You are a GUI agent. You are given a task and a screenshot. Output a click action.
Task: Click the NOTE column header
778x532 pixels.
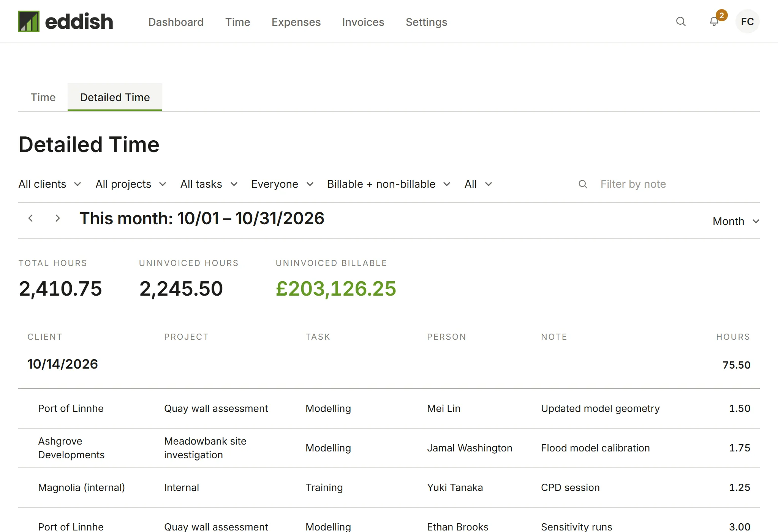[x=554, y=337]
